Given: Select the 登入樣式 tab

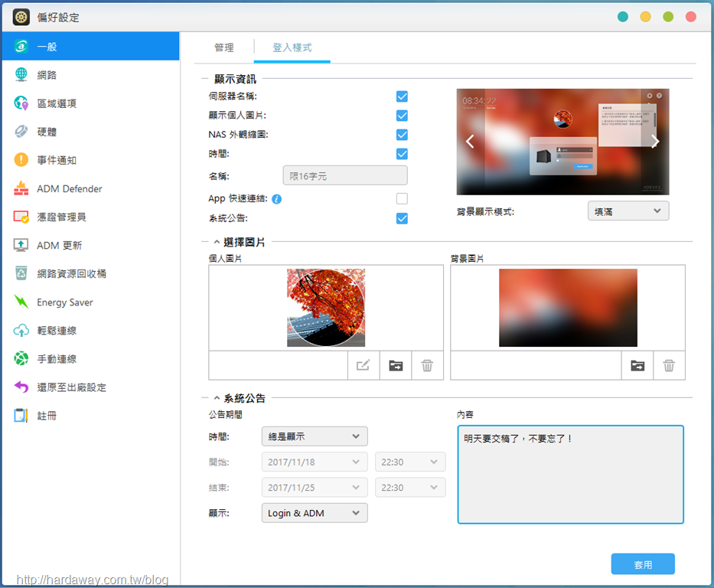Looking at the screenshot, I should [292, 47].
